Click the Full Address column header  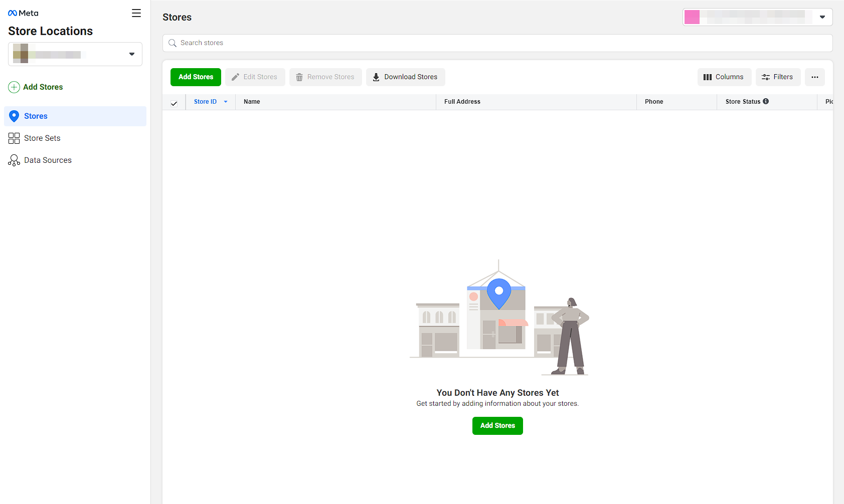(x=462, y=101)
